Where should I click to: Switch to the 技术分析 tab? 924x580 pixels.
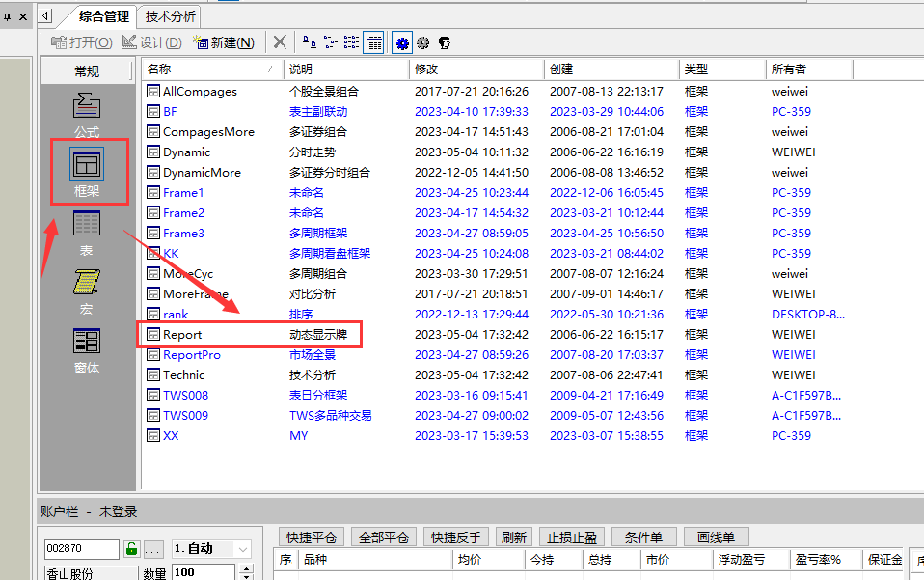coord(170,16)
